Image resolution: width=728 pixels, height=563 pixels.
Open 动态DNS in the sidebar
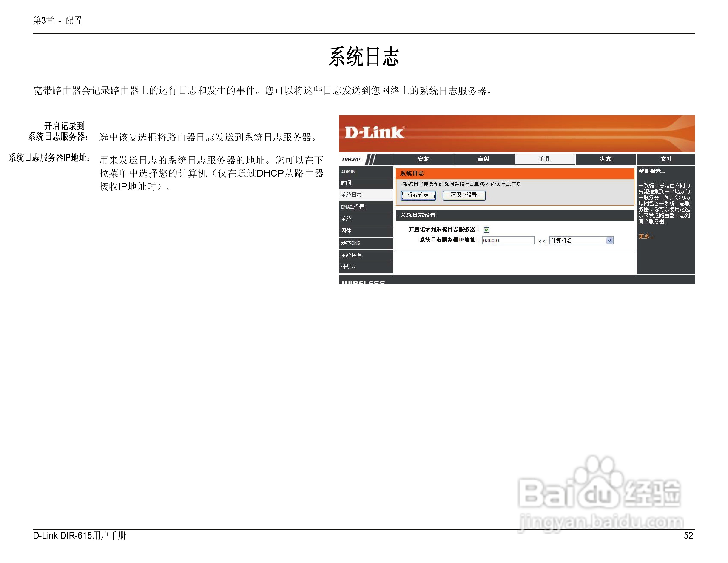click(x=350, y=243)
